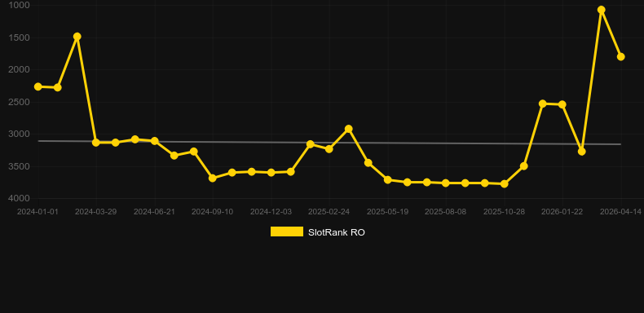644x313 pixels.
Task: Click the 2025-05-19 x-axis label
Action: click(387, 212)
